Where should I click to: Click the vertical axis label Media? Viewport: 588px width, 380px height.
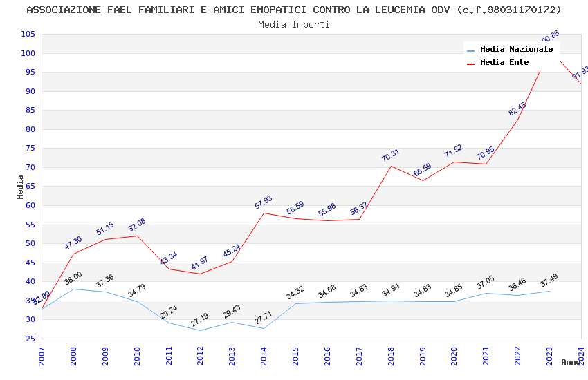[20, 187]
